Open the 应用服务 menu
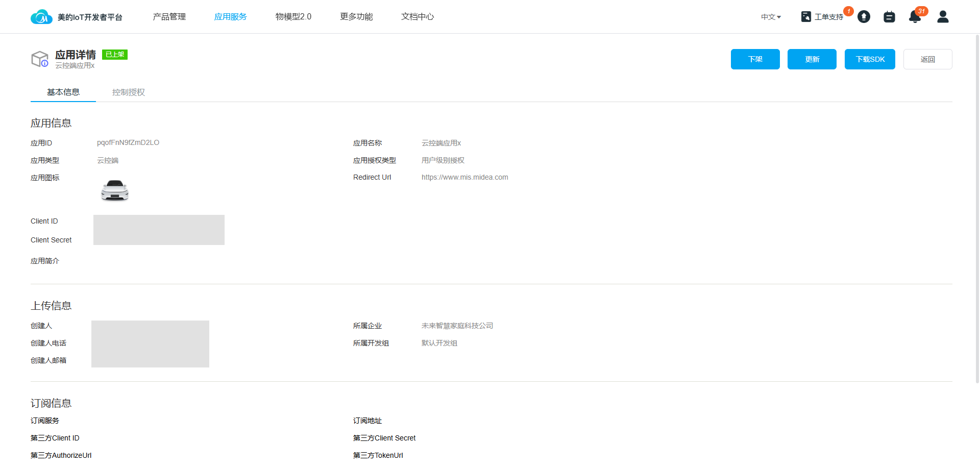980x467 pixels. click(x=231, y=17)
